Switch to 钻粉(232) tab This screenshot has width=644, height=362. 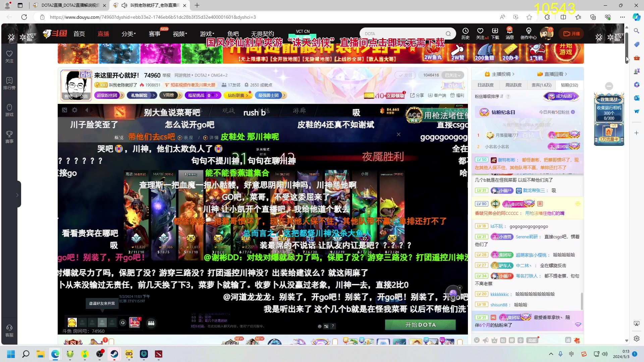tap(570, 85)
